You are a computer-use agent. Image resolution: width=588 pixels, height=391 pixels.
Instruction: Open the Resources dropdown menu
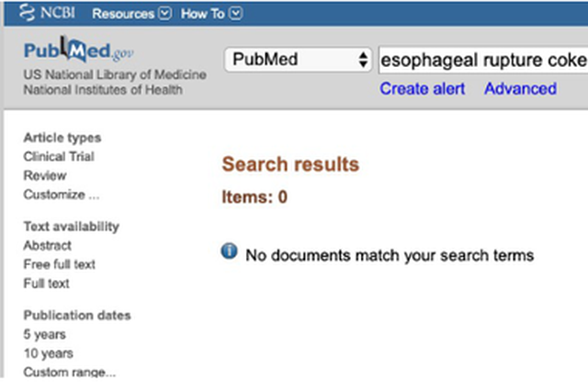[131, 14]
